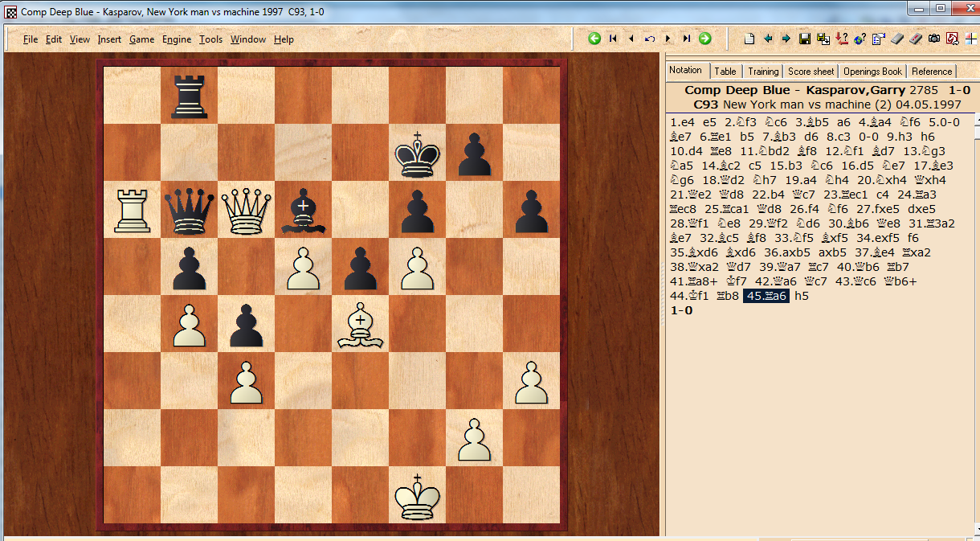The width and height of the screenshot is (980, 541).
Task: Open the Game menu
Action: coord(141,39)
